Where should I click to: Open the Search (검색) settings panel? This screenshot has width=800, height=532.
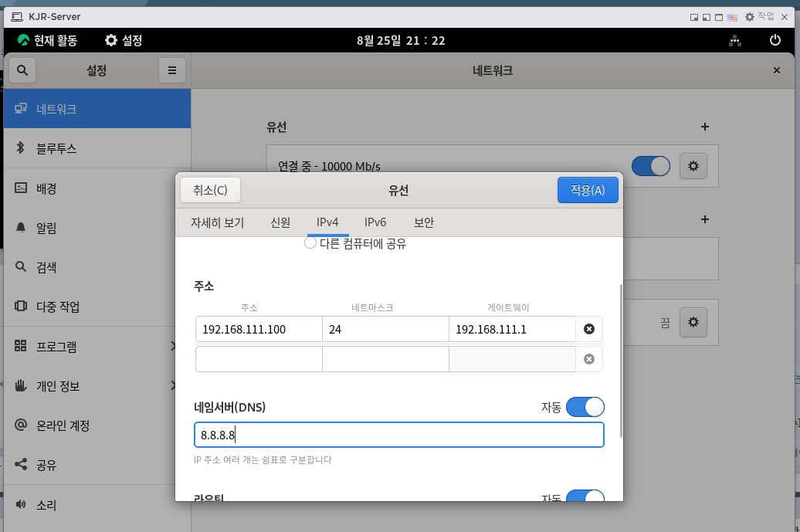(x=97, y=266)
